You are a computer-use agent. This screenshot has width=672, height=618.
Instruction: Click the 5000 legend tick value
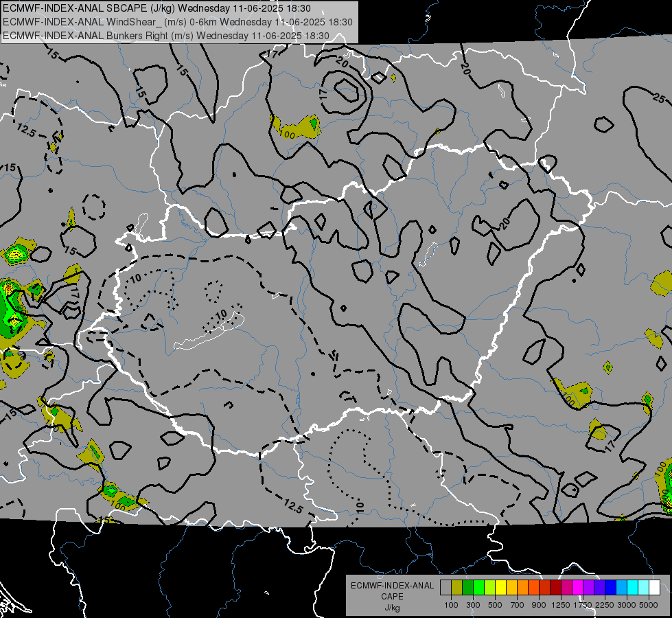(649, 605)
